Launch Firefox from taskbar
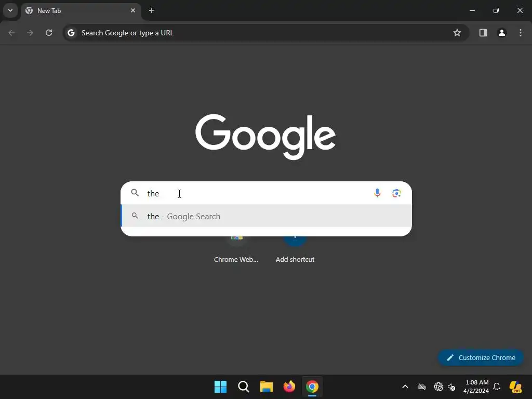 click(x=289, y=387)
